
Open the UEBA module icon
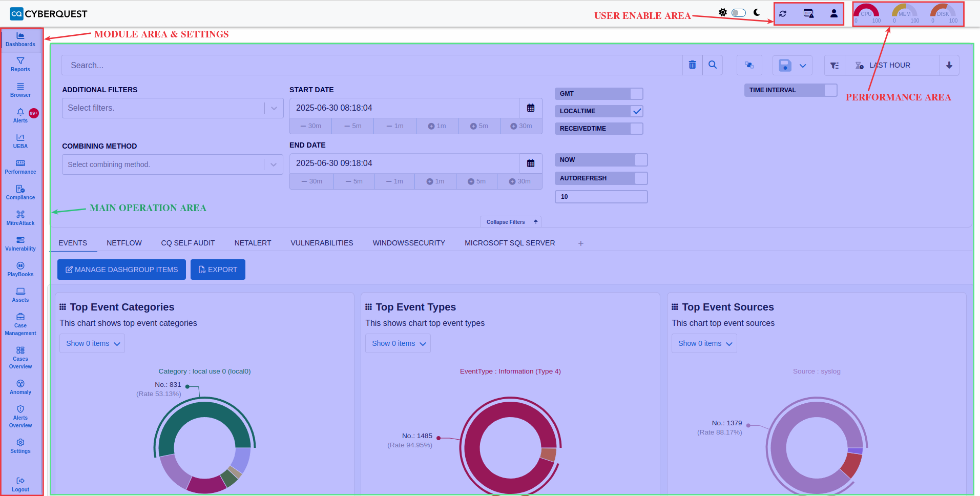pyautogui.click(x=20, y=141)
